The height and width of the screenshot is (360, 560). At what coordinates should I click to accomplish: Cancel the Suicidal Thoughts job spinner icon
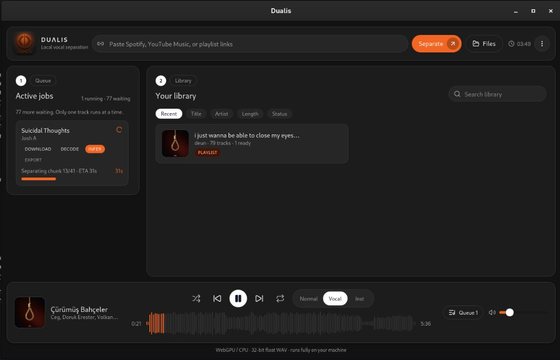point(119,130)
